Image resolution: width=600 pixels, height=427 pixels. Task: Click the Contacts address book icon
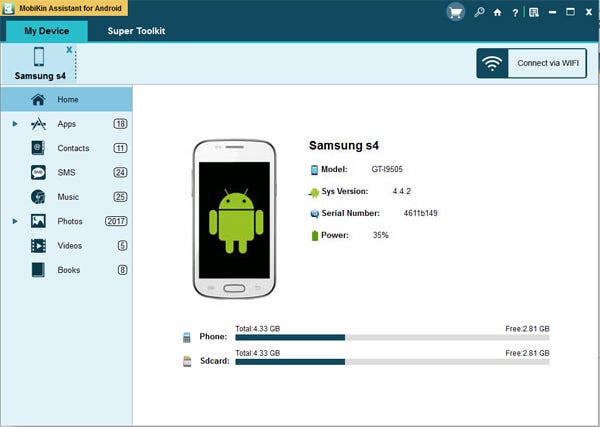pos(38,148)
